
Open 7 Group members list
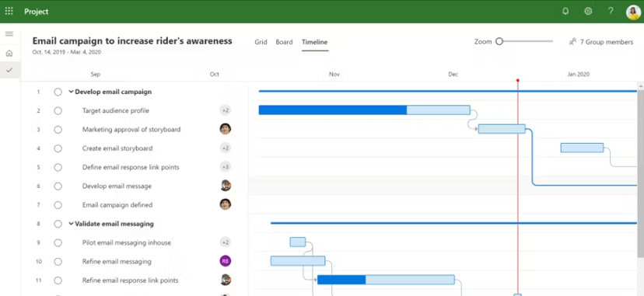[x=606, y=42]
